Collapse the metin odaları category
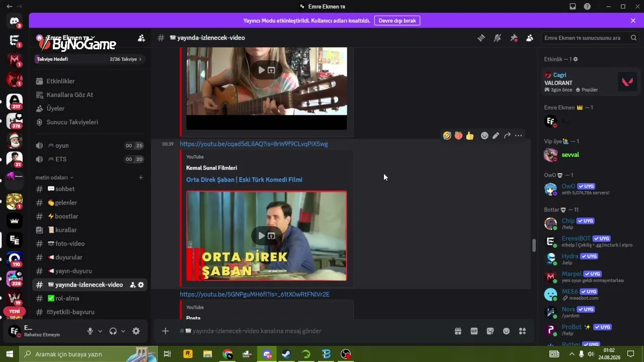Image resolution: width=644 pixels, height=362 pixels. (54, 177)
